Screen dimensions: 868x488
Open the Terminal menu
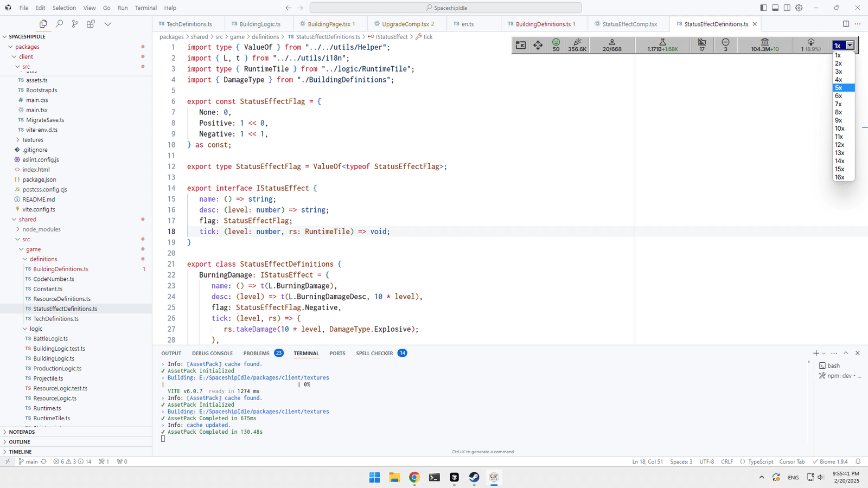coord(146,8)
